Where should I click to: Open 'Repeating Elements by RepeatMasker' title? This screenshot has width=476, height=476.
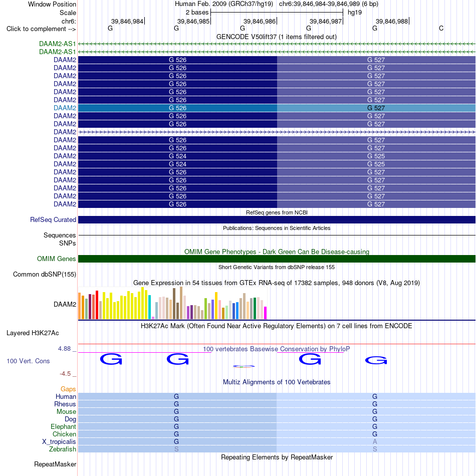pos(277,457)
